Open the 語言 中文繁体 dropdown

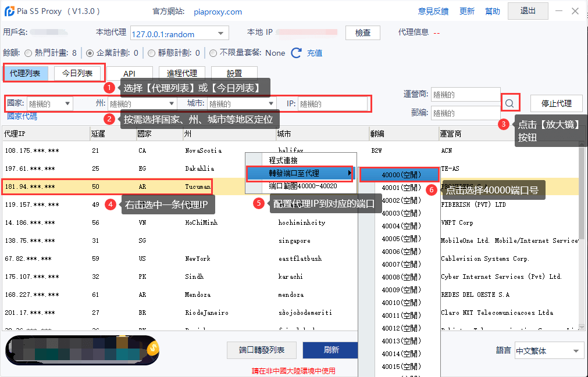click(548, 351)
